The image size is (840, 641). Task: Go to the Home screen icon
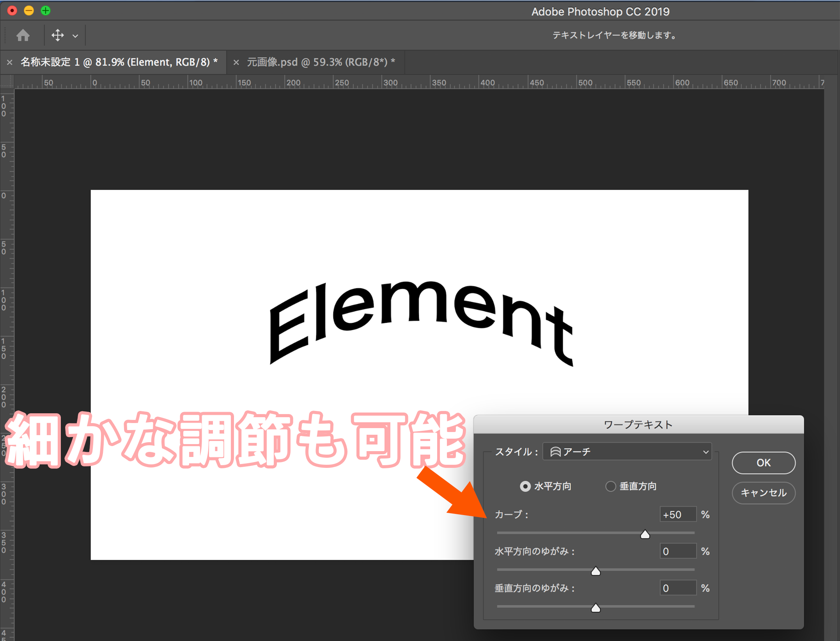pos(23,35)
